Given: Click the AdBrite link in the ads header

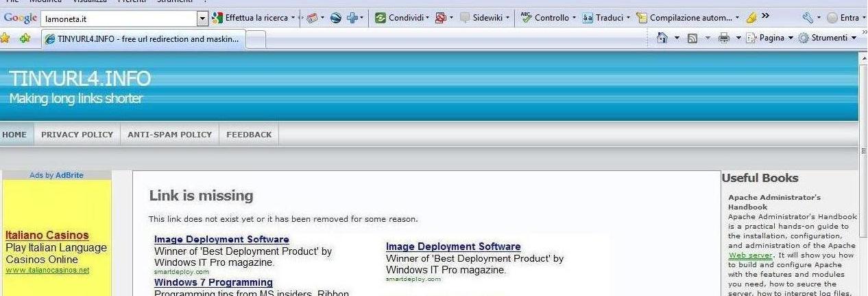Looking at the screenshot, I should tap(69, 175).
